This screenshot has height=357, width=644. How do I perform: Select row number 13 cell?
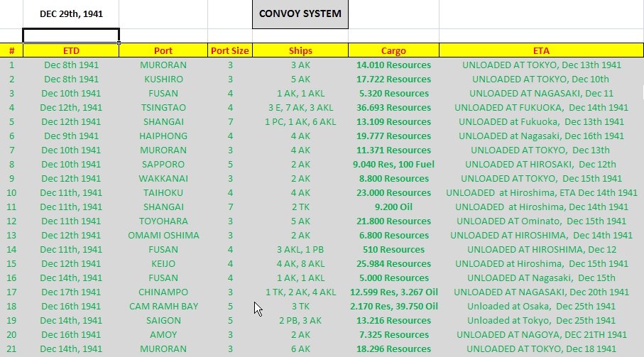(x=11, y=235)
